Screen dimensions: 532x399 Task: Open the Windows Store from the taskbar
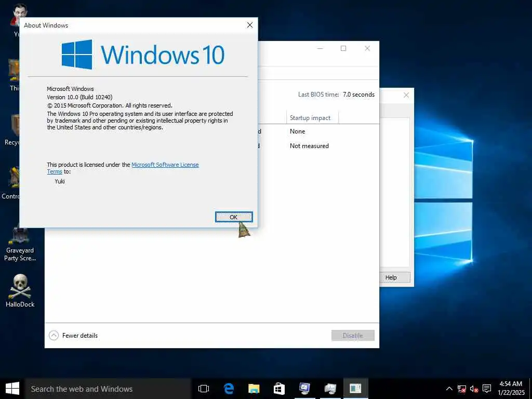[279, 389]
